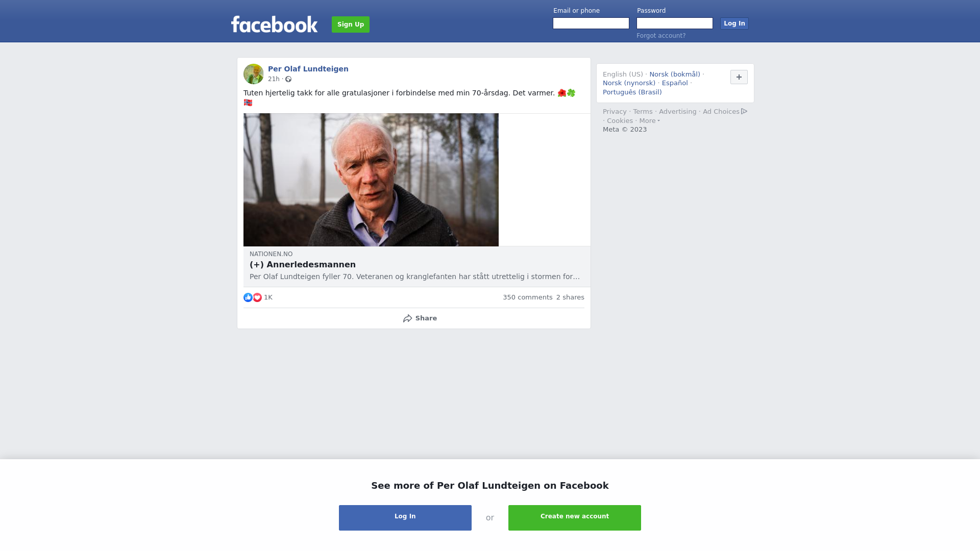Open the Forgot account? link
This screenshot has width=980, height=551.
tap(661, 36)
